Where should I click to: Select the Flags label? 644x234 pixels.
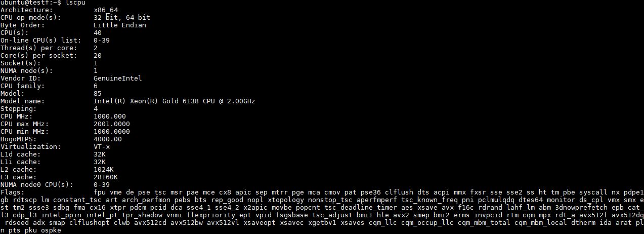[x=12, y=192]
